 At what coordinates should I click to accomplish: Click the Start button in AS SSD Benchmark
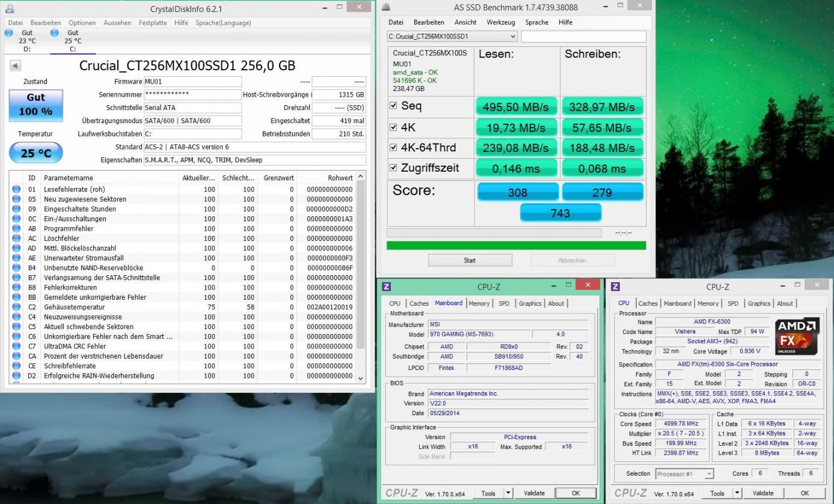tap(470, 260)
